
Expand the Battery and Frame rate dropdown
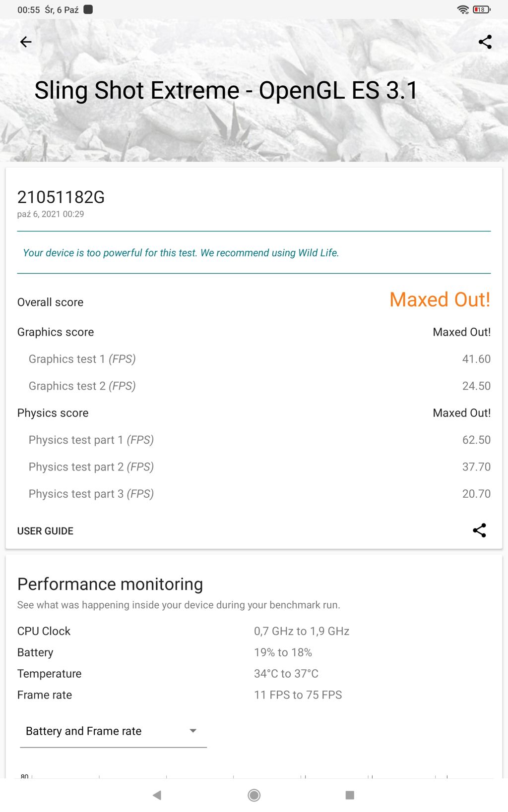[x=113, y=731]
